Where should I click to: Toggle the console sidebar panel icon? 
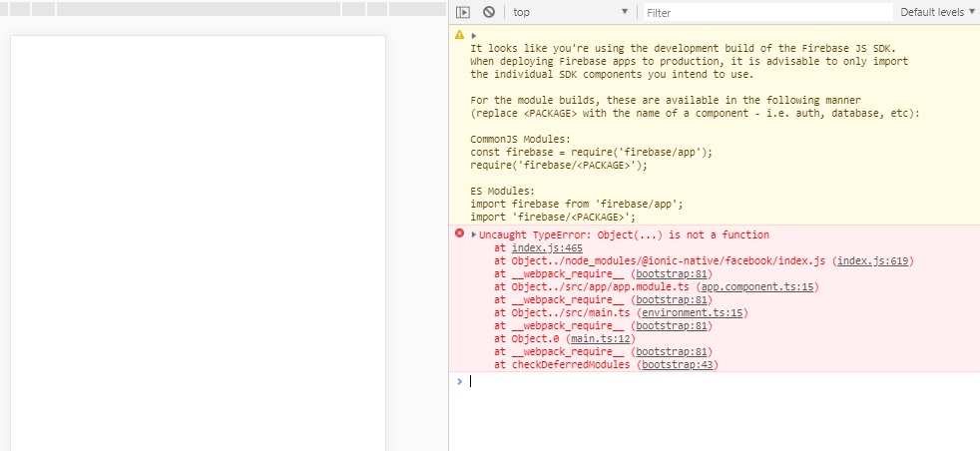[462, 12]
